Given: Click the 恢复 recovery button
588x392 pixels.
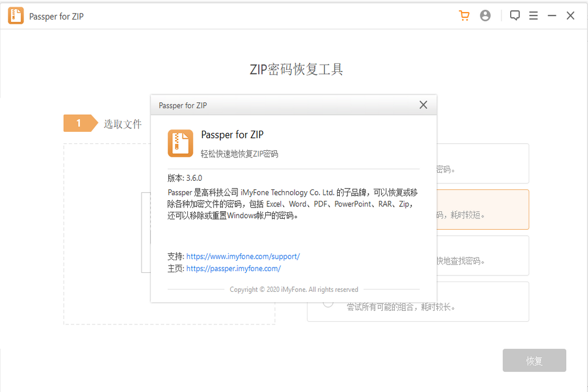Looking at the screenshot, I should point(534,360).
